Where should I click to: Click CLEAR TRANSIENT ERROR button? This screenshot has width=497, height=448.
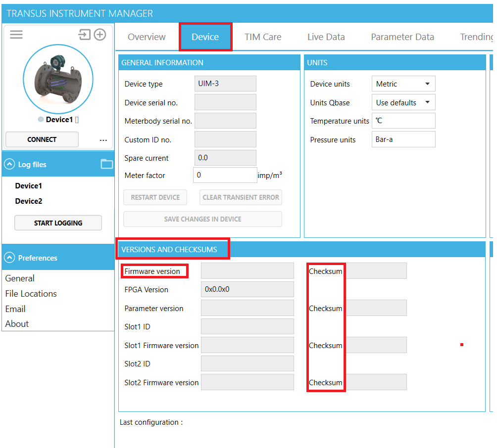click(241, 197)
